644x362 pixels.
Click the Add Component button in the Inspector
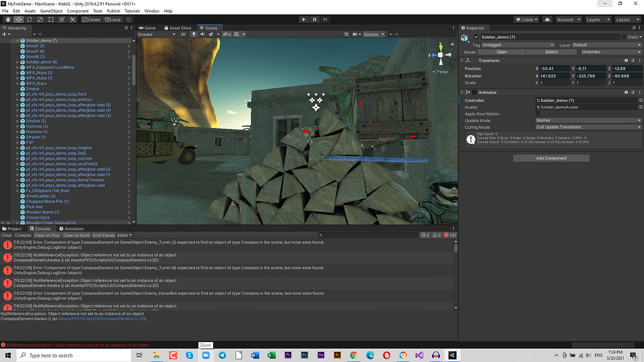point(552,157)
